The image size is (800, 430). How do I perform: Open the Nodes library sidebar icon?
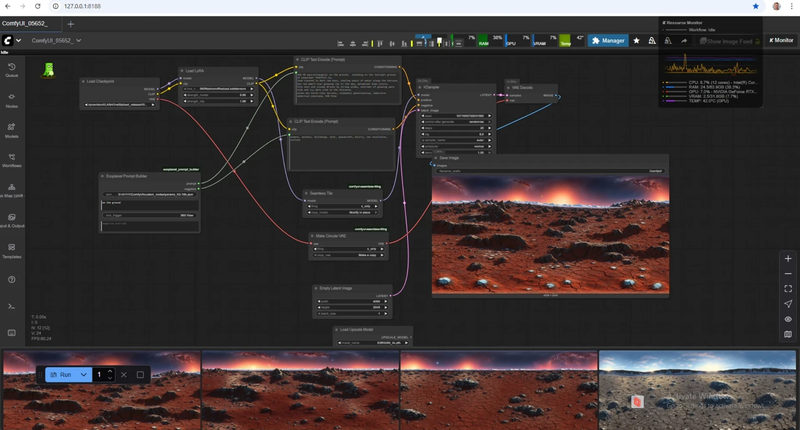12,100
